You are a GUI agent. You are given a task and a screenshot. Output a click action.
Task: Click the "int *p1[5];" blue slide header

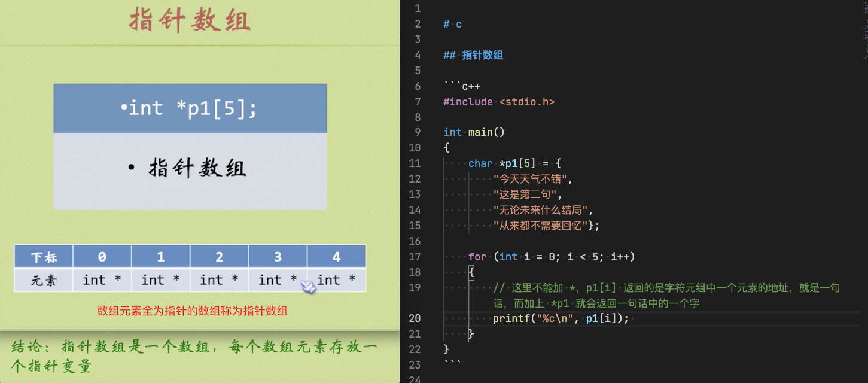tap(190, 108)
